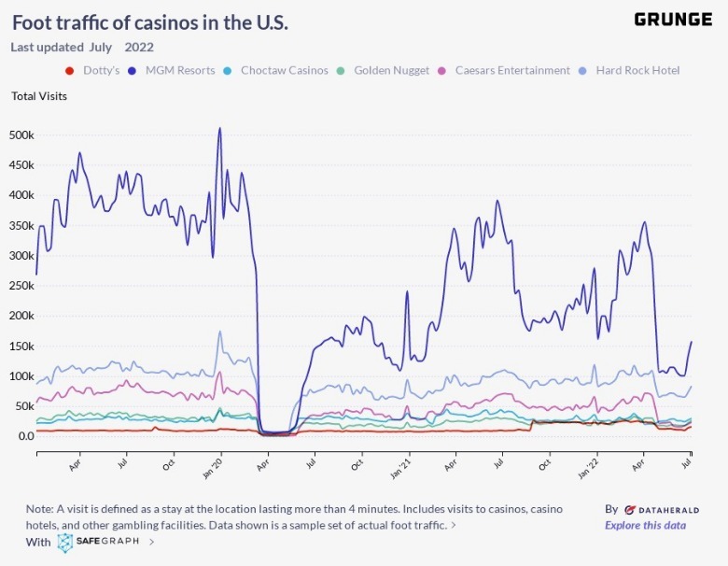Screen dimensions: 728x566
Task: Open the Explore this data link
Action: point(645,525)
